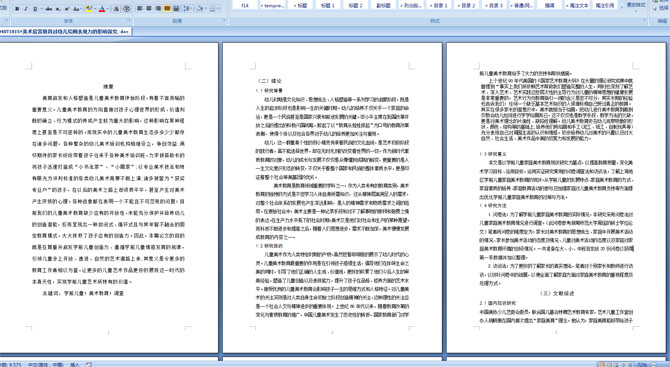Click the zoom out minus button
Screen dimensions: 670x367
(654, 364)
